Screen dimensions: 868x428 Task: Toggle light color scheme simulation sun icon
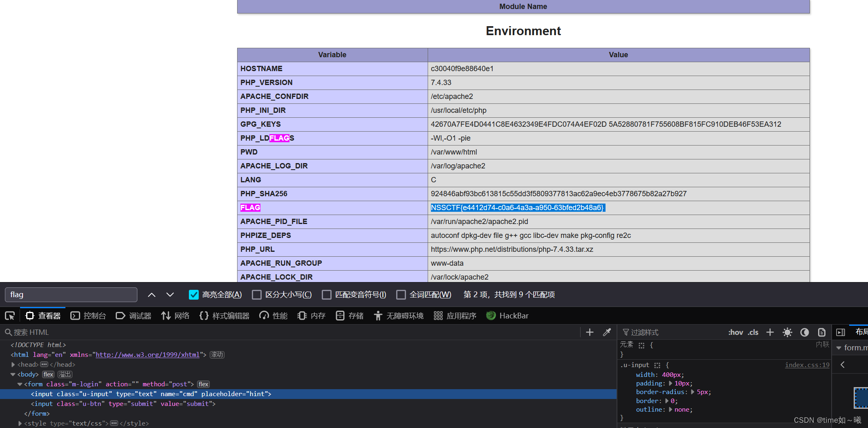click(787, 332)
